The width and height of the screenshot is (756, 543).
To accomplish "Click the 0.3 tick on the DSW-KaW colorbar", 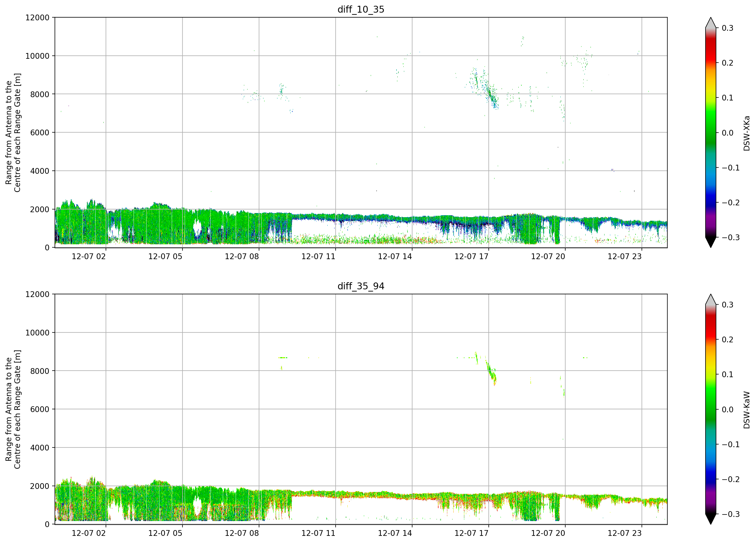I will coord(728,305).
